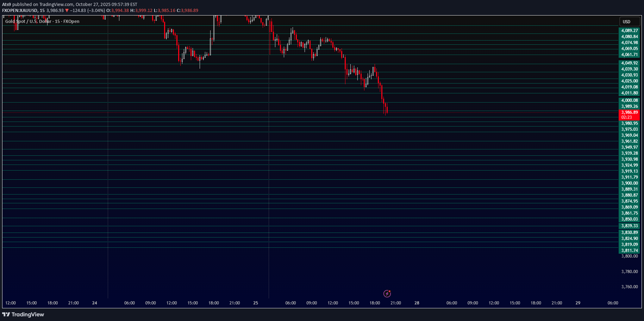
Task: Select the FXOPEN:XAUUSD symbol text
Action: click(20, 11)
